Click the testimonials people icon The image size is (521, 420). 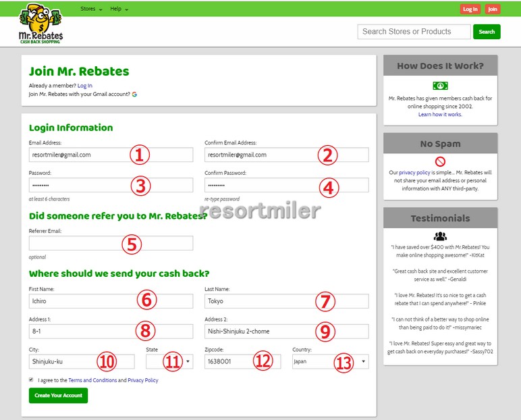[440, 236]
